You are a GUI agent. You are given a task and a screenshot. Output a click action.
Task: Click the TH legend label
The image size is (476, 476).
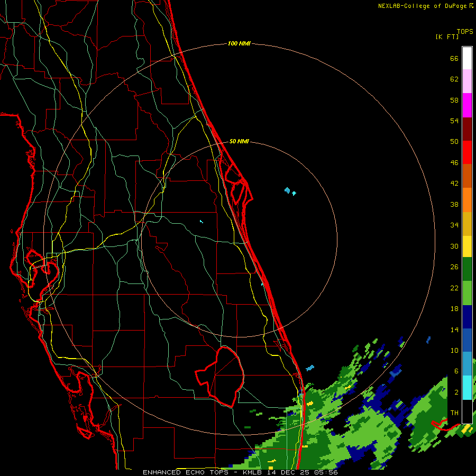point(454,413)
